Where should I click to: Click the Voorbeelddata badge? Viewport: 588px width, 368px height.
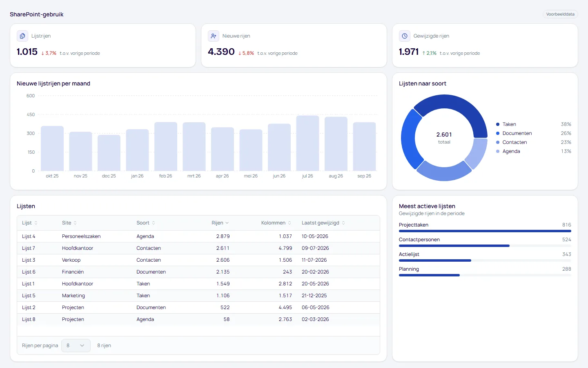point(560,14)
